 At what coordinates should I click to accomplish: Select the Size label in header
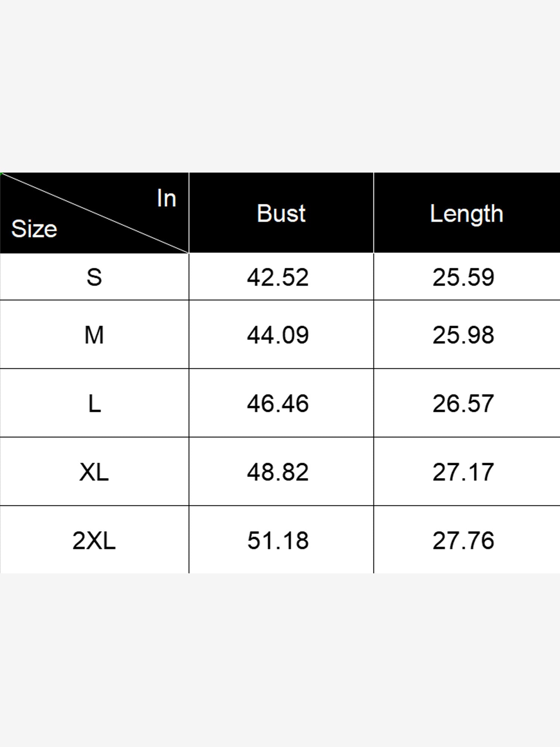point(34,229)
